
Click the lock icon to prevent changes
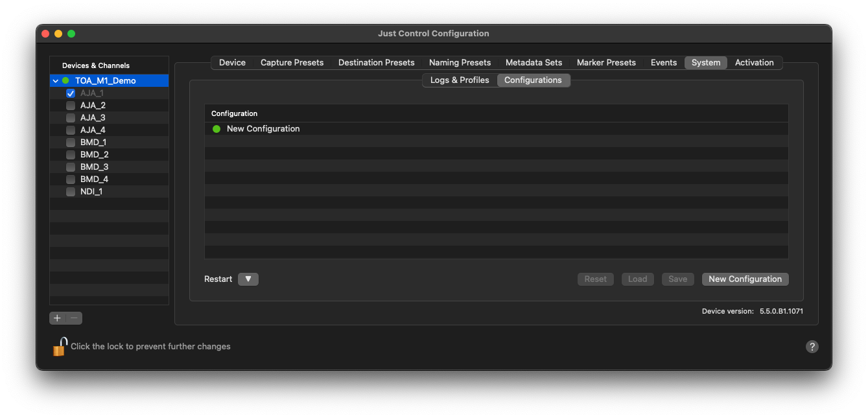[60, 347]
